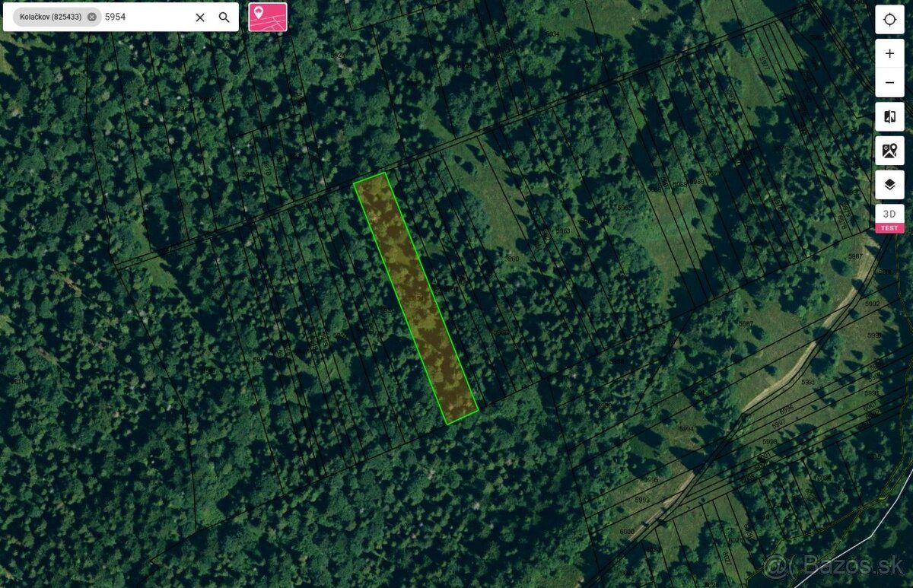Zoom out with the minus button
Screen dimensions: 913x588
[889, 83]
